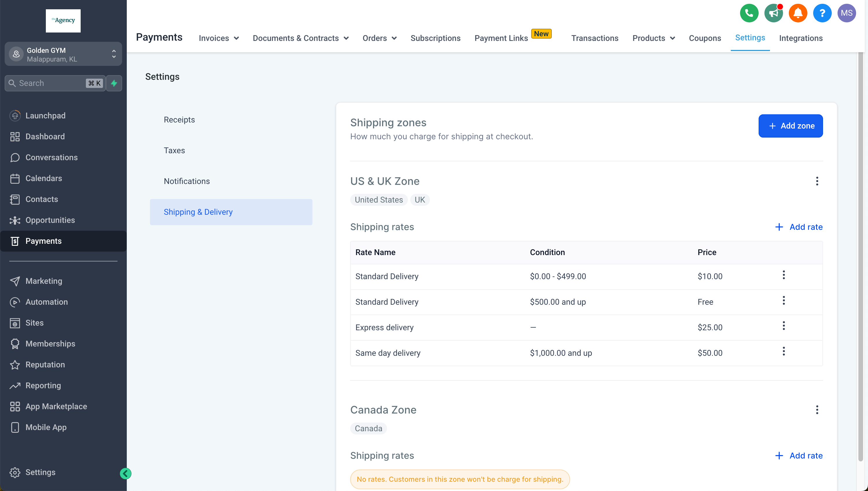Click the green lightning bolt quick actions icon
Screen dimensions: 868x491
click(x=114, y=83)
